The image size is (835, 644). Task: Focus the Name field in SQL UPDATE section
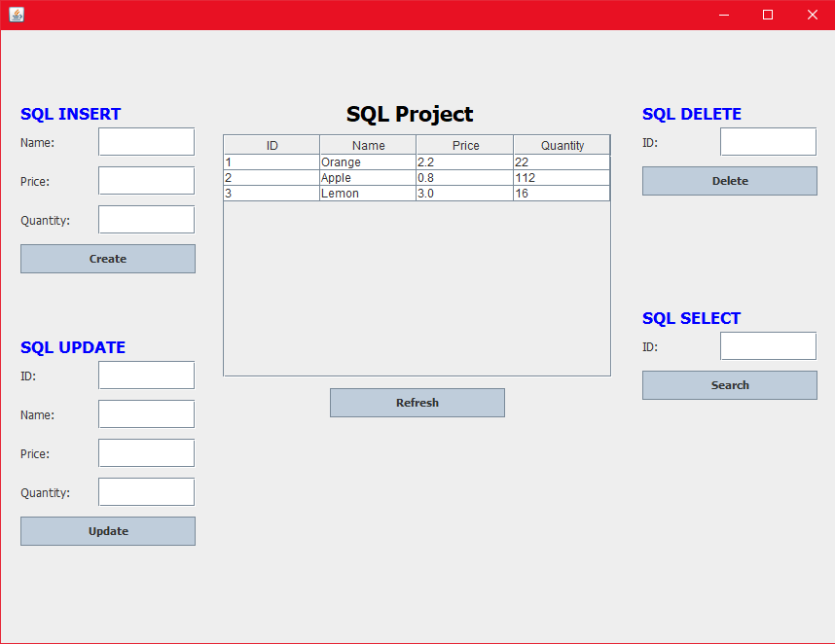coord(145,413)
